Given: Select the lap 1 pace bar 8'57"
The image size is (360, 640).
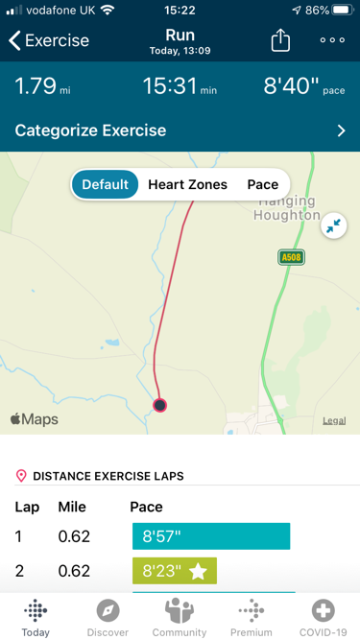Looking at the screenshot, I should tap(211, 536).
